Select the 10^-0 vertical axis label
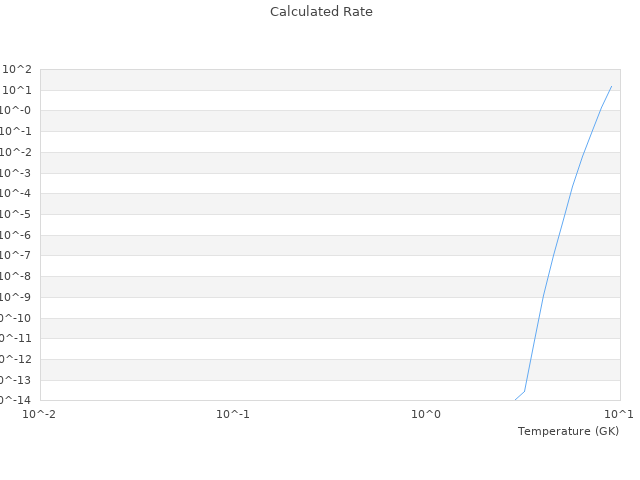640x480 pixels. 16,111
